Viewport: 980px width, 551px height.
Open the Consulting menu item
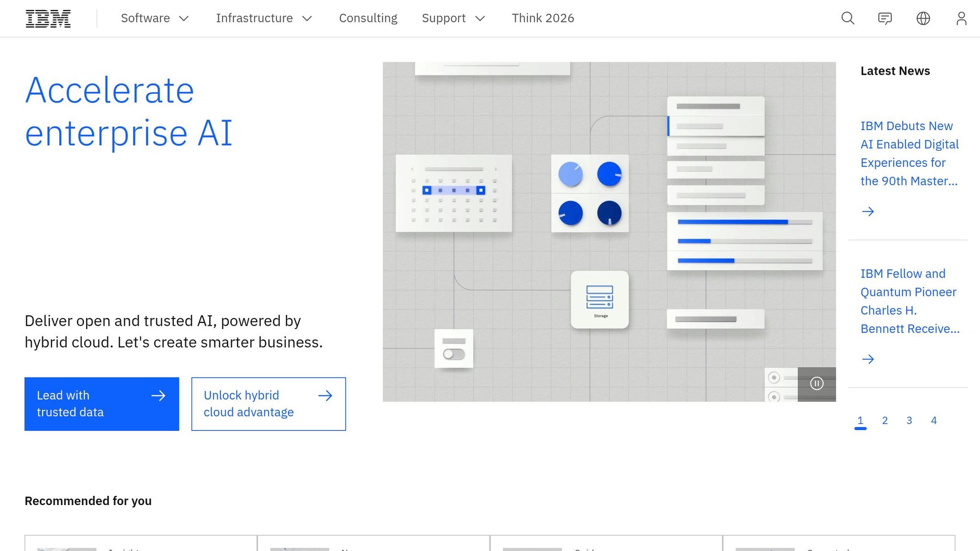point(368,18)
